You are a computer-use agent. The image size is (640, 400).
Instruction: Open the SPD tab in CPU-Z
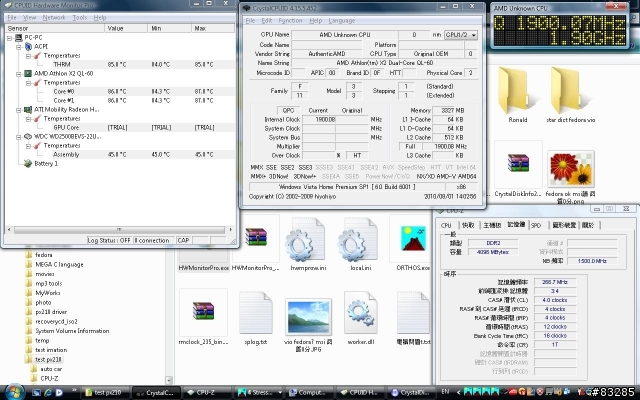(x=536, y=225)
